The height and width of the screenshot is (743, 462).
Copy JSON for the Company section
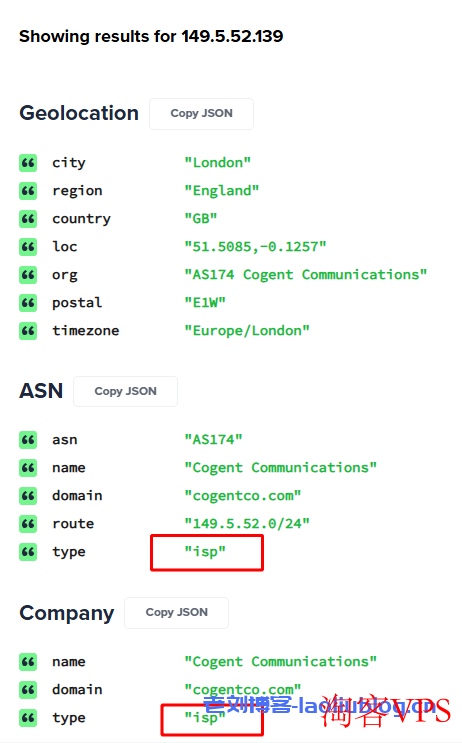[x=177, y=613]
